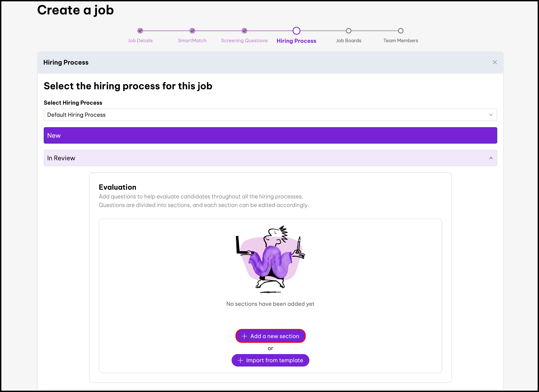Return to the Screening Questions step label
This screenshot has width=539, height=392.
pos(244,41)
